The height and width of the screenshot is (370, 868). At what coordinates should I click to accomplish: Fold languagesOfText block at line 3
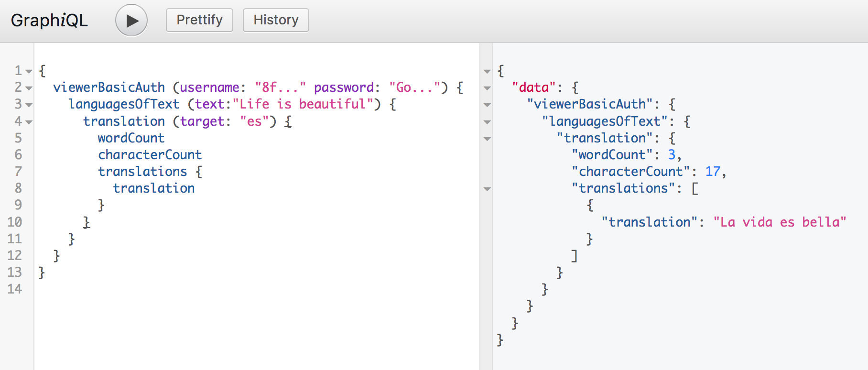[x=29, y=105]
